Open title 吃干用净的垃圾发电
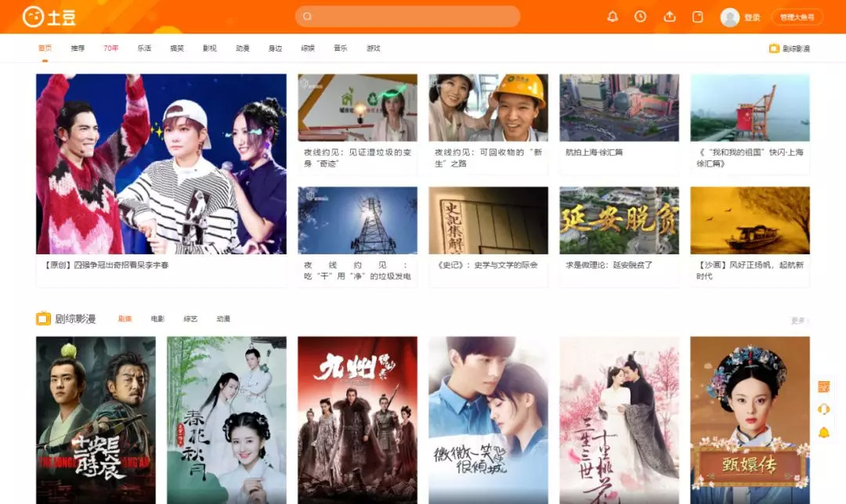The width and height of the screenshot is (846, 504). coord(357,271)
